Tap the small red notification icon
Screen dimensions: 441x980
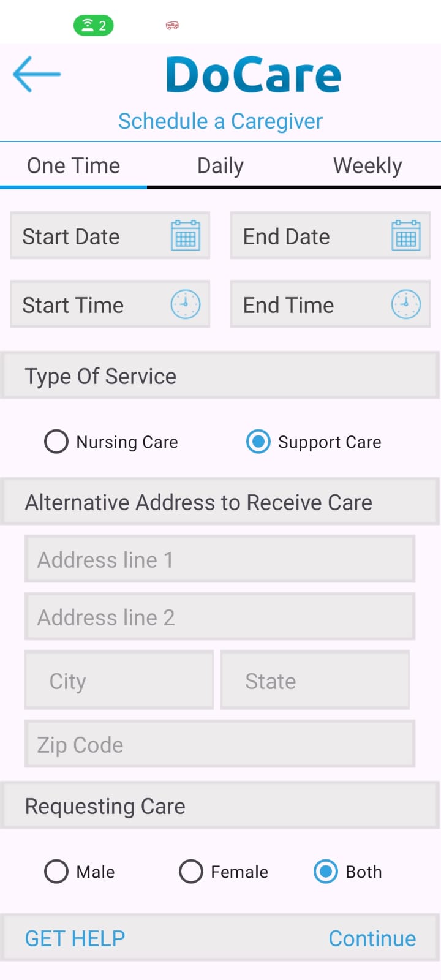[x=172, y=25]
